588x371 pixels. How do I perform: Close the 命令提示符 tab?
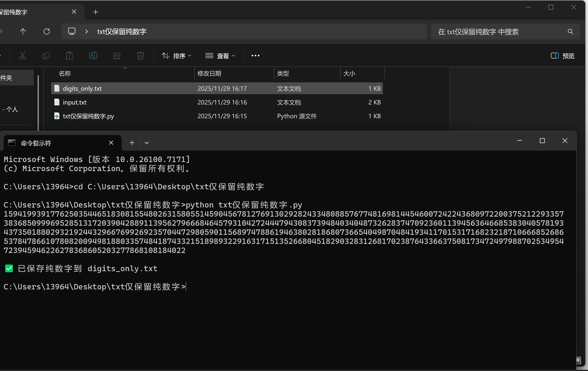111,143
